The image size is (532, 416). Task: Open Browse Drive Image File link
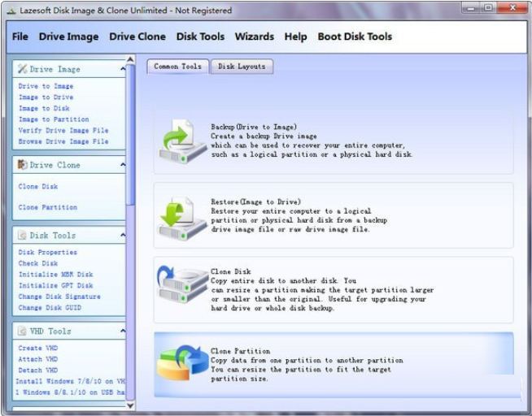tap(63, 141)
